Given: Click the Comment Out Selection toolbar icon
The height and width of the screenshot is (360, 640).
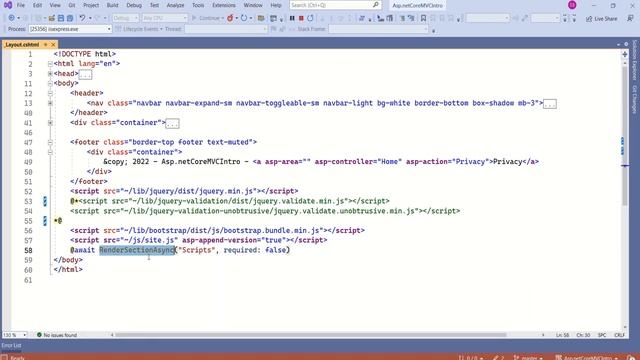Looking at the screenshot, I should tap(402, 18).
